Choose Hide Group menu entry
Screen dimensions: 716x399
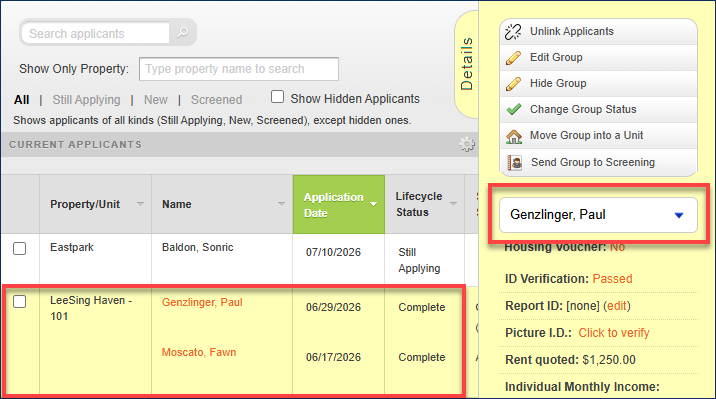coord(598,84)
